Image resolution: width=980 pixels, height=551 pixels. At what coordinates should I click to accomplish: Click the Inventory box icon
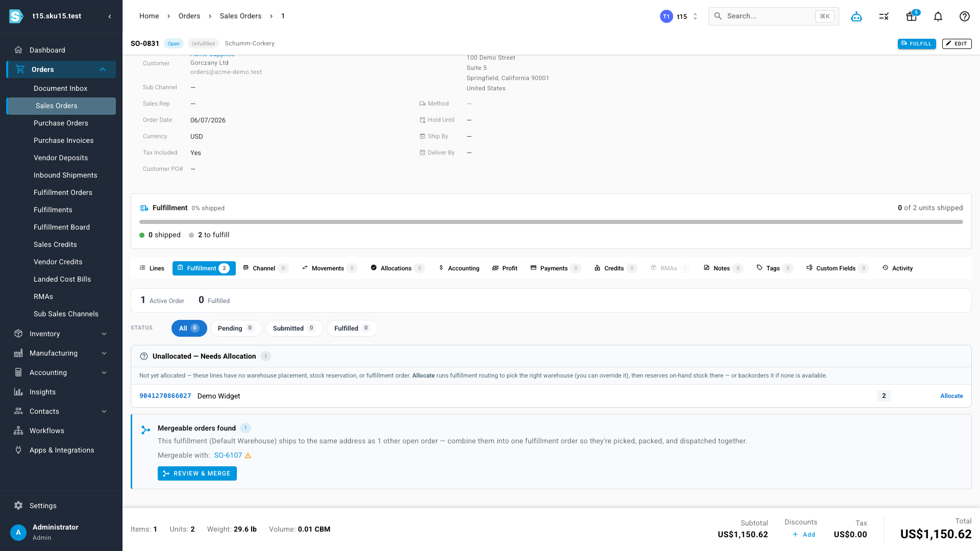click(18, 334)
